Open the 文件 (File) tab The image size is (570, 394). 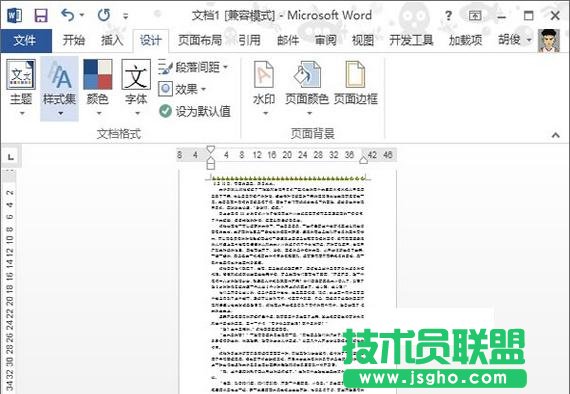tap(25, 40)
